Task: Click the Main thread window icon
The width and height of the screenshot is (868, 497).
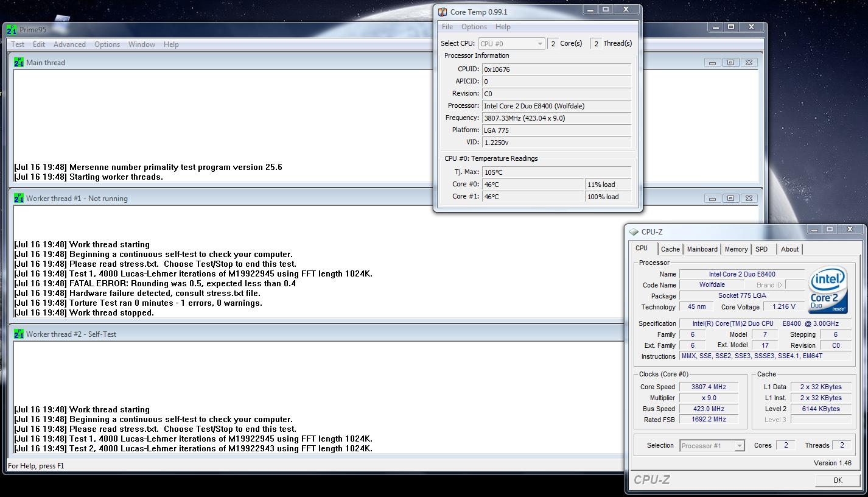Action: coord(19,62)
